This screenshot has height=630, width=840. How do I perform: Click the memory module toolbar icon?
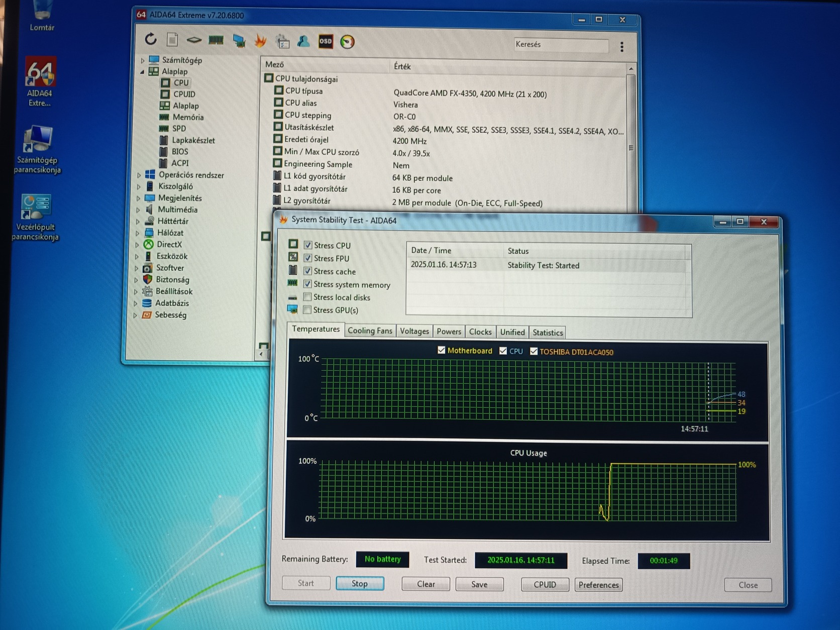(216, 40)
